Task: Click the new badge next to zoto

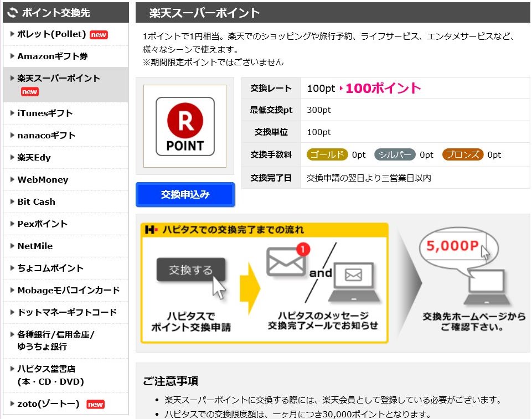Action: point(95,405)
